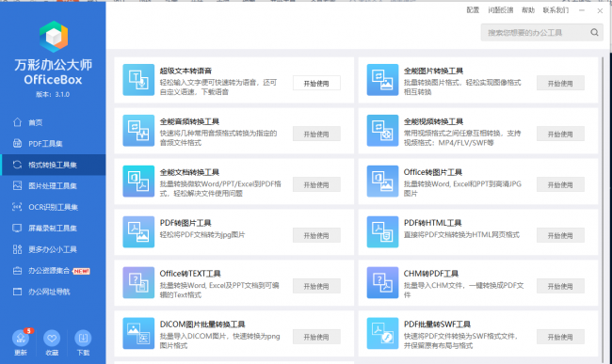612x364 pixels.
Task: Click 开始使用 for 全能视频转换工具
Action: (560, 134)
